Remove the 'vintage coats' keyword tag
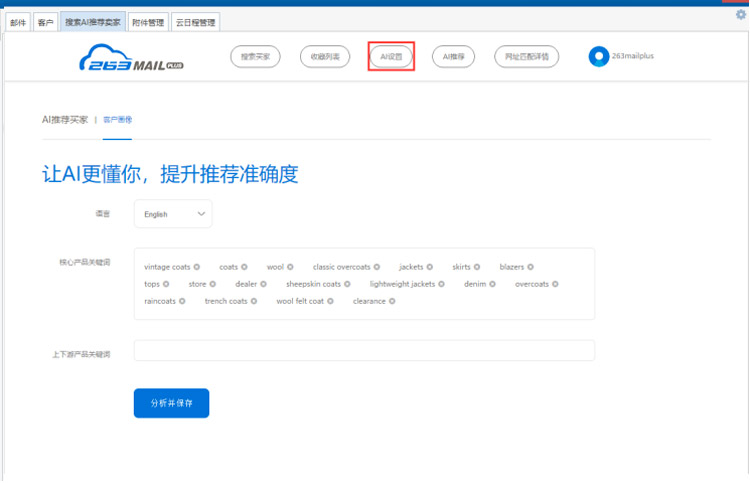 click(x=197, y=267)
